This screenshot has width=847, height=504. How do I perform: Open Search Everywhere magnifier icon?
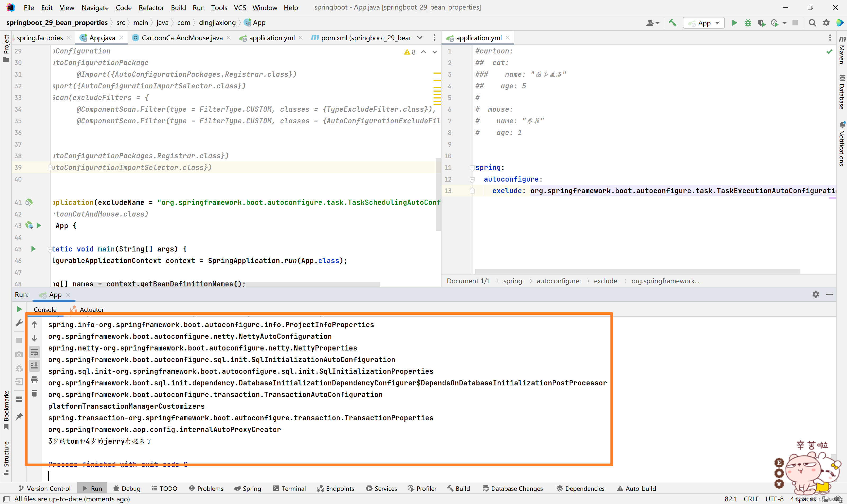click(812, 23)
